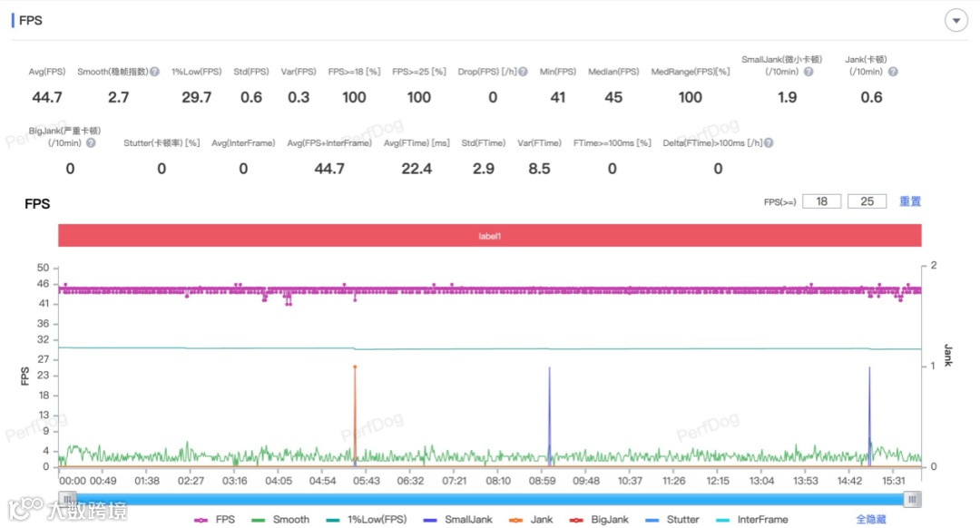The image size is (980, 528).
Task: Toggle the Stutter legend entry
Action: [x=671, y=519]
